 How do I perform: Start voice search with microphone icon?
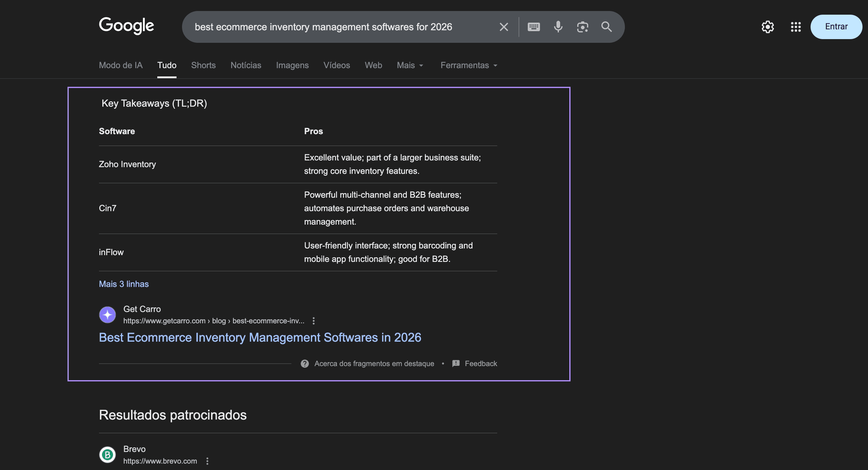tap(558, 27)
